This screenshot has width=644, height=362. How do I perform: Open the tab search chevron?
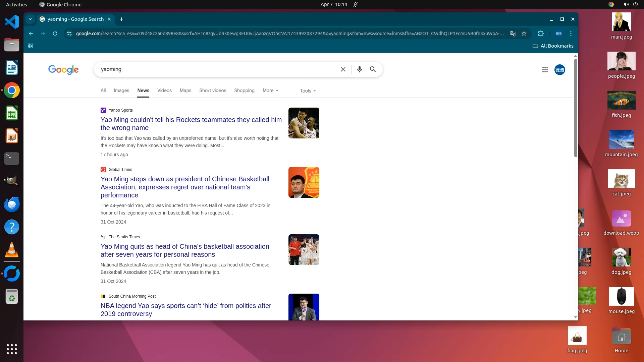(30, 19)
